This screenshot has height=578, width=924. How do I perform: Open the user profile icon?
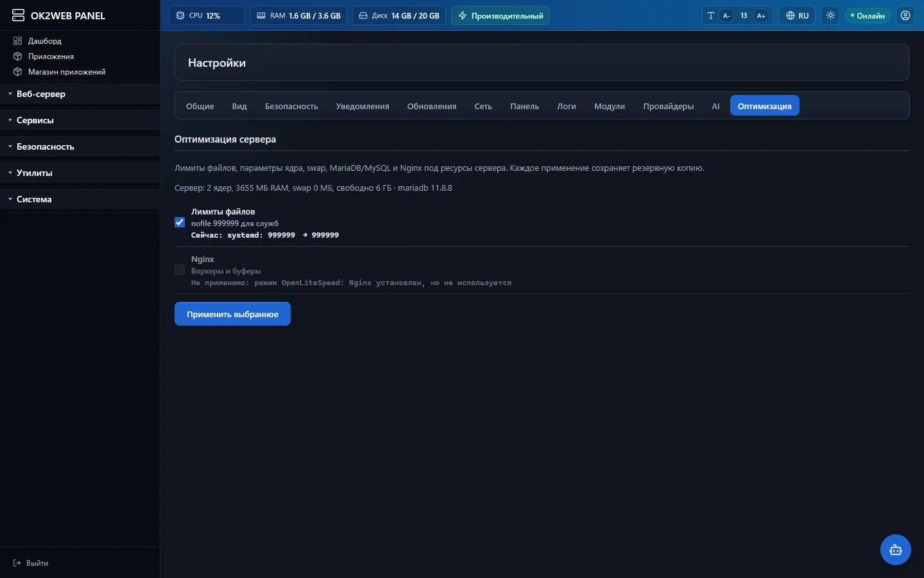[x=905, y=15]
